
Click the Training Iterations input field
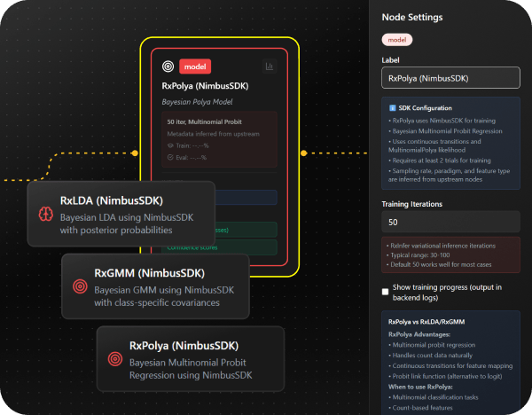450,222
